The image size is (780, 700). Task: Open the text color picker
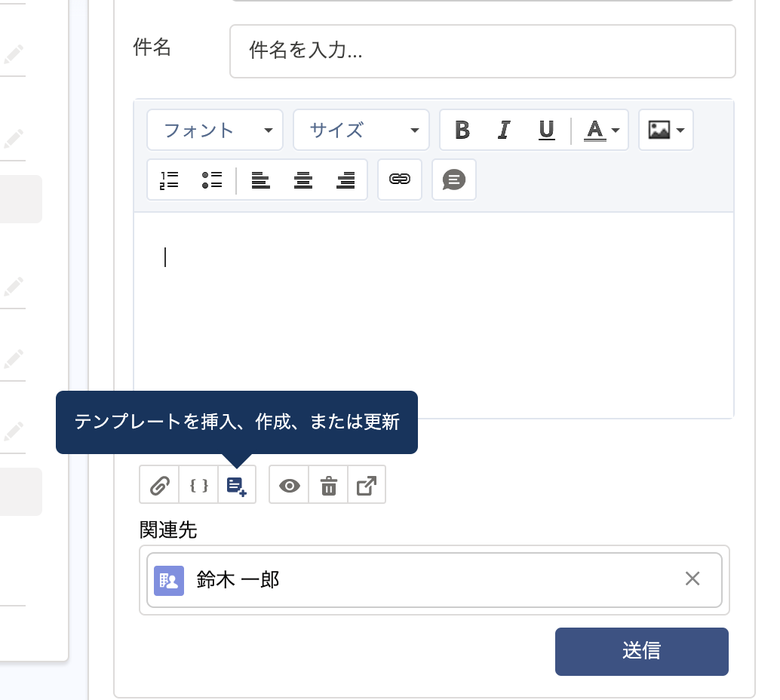tap(601, 130)
